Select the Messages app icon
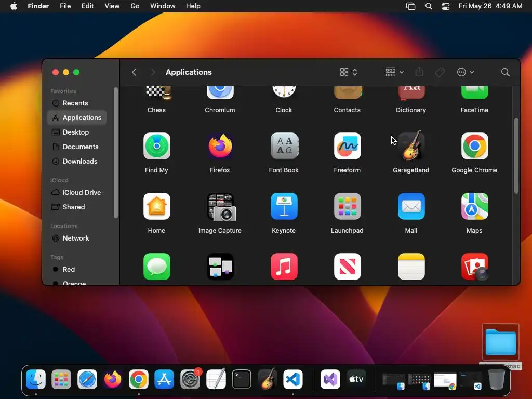 click(156, 267)
